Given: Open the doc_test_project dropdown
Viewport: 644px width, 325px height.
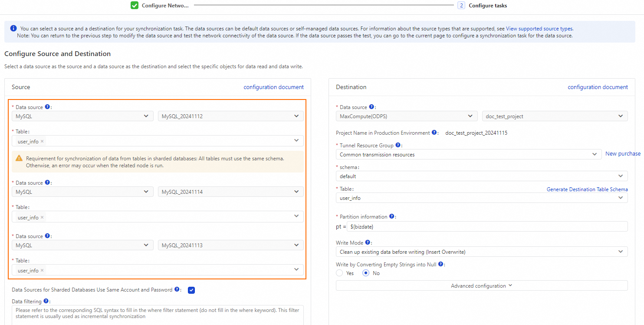Looking at the screenshot, I should click(x=555, y=116).
